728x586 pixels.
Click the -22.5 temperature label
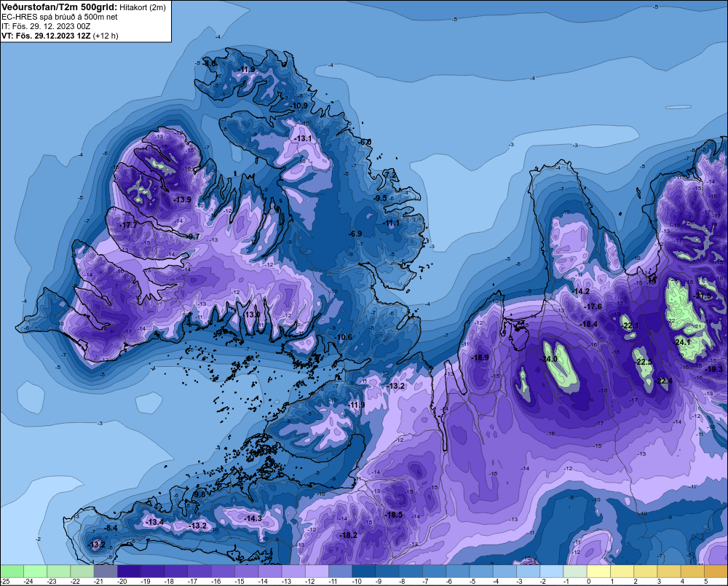tap(644, 362)
